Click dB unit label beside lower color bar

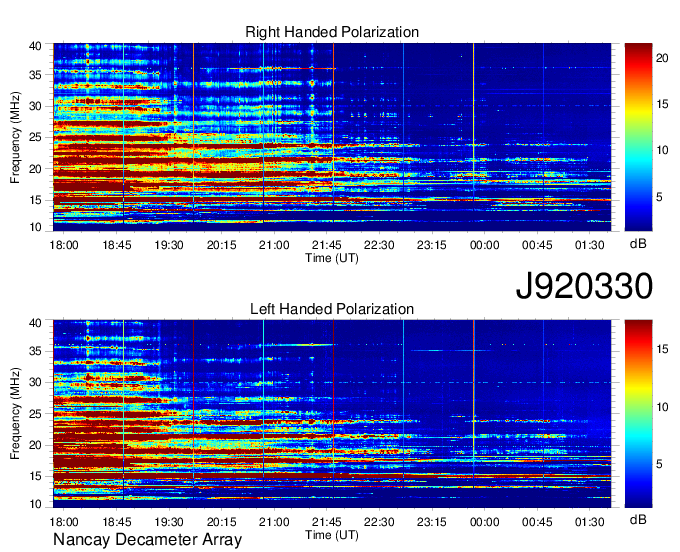click(638, 519)
